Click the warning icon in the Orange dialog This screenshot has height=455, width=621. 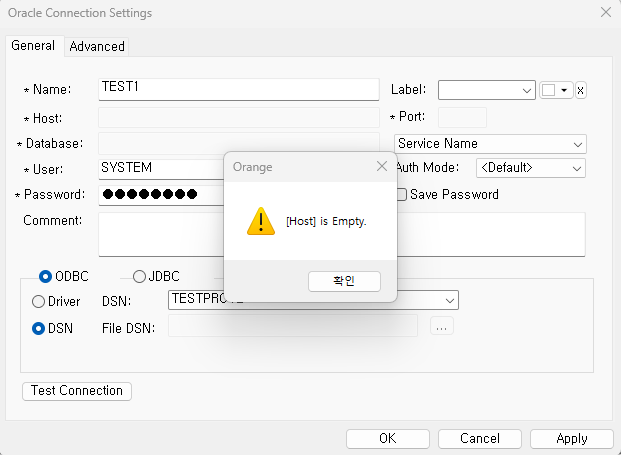(x=261, y=221)
